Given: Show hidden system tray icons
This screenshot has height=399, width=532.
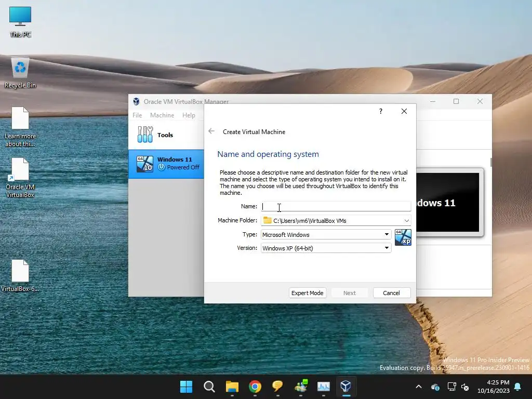Looking at the screenshot, I should coord(419,387).
